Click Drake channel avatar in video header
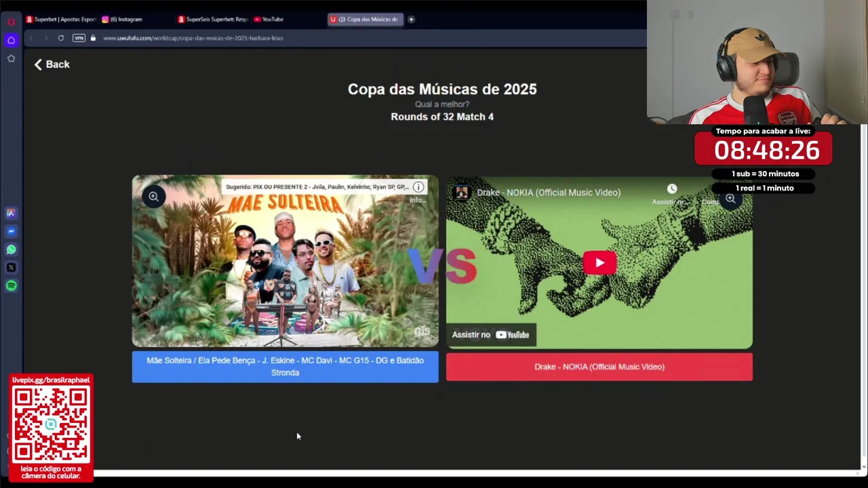 tap(462, 192)
